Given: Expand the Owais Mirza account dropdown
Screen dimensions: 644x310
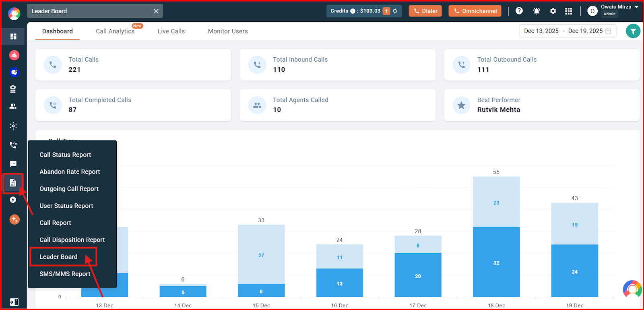Looking at the screenshot, I should 636,7.
